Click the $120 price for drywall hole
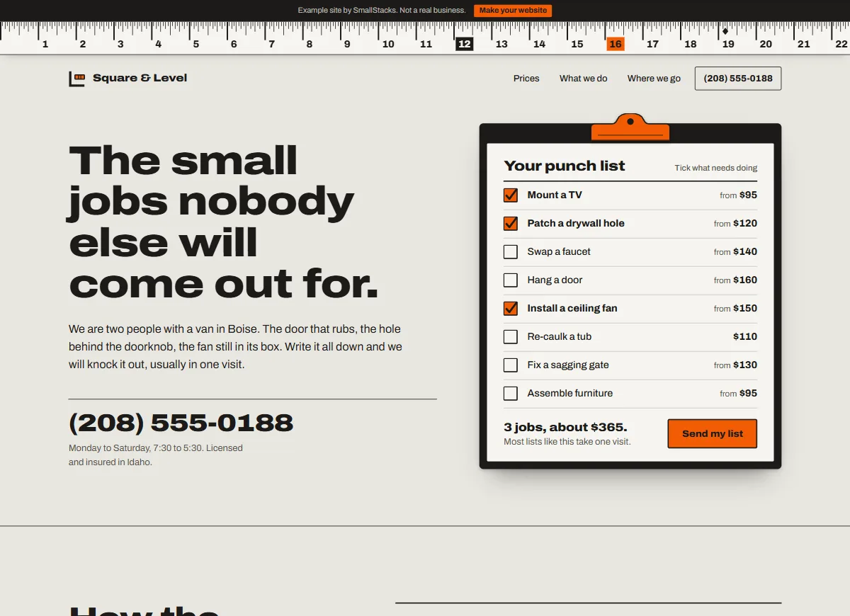The height and width of the screenshot is (616, 850). [x=745, y=223]
